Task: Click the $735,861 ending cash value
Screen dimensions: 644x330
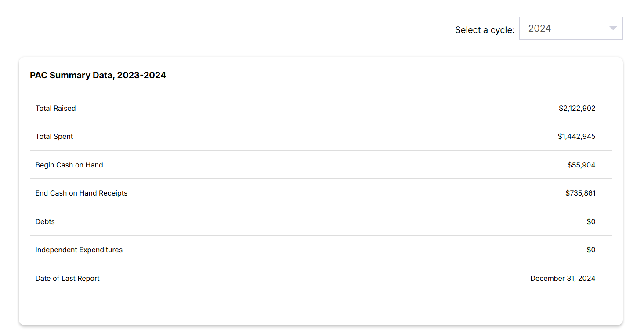Action: [x=580, y=193]
